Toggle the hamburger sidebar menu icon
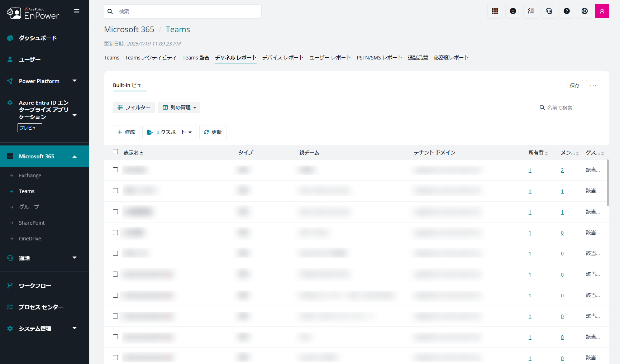The width and height of the screenshot is (620, 364). click(77, 11)
